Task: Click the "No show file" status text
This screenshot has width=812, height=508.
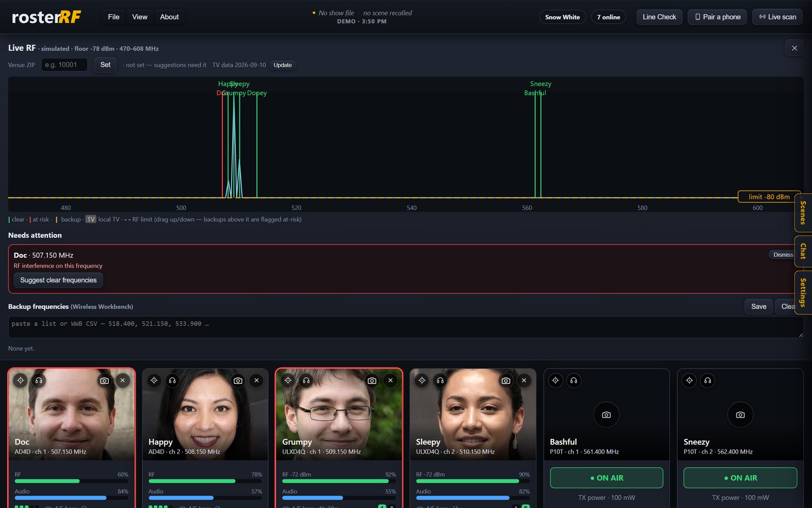Action: pos(336,13)
